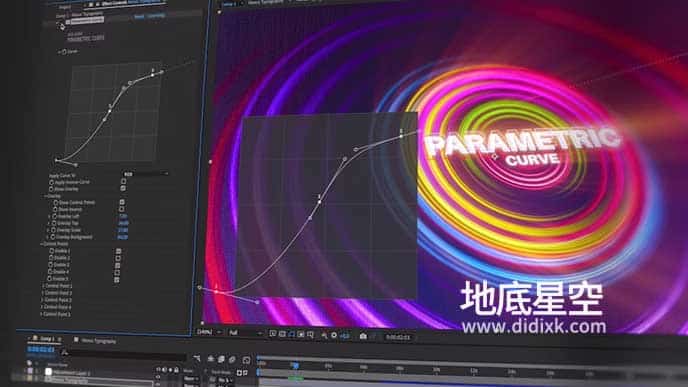The image size is (688, 387).
Task: Open the viewer magnification ratio dropdown
Action: pos(209,332)
